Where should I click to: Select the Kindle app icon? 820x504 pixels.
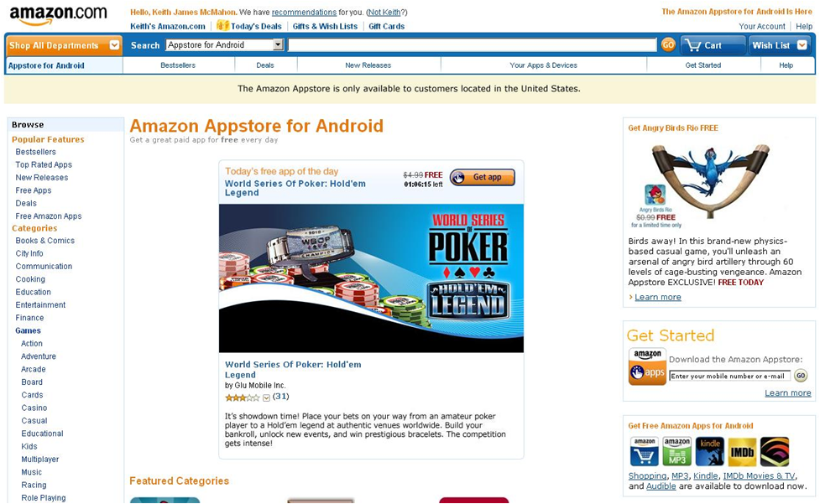(x=710, y=452)
